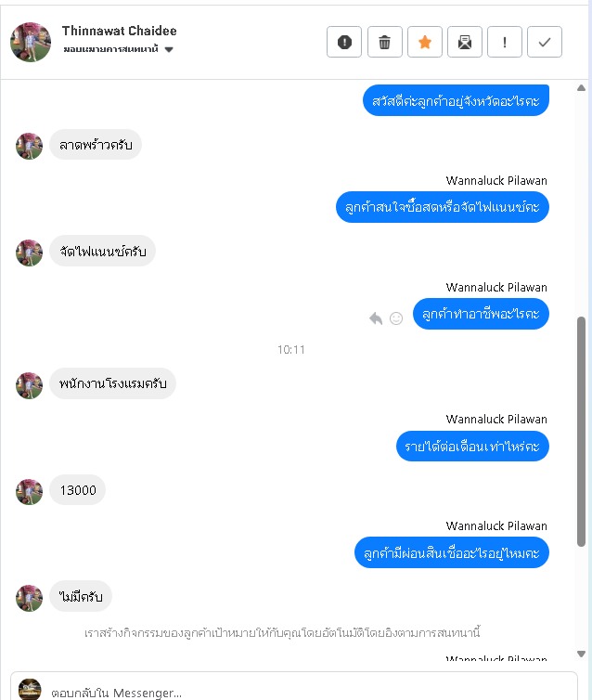Expand the assign conversation dropdown arrow
592x700 pixels.
[x=169, y=49]
